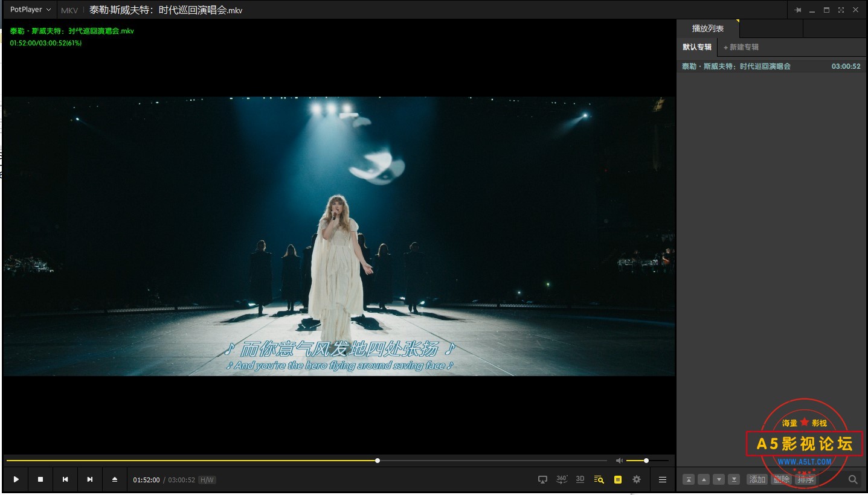This screenshot has height=495, width=868.
Task: Move playlist item to the top
Action: click(688, 479)
